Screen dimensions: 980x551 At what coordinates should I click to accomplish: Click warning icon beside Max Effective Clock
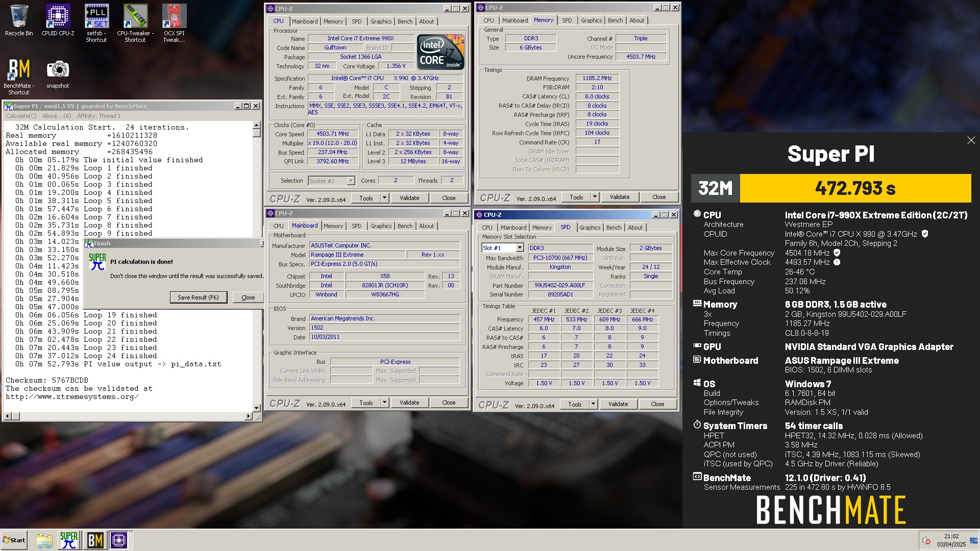[x=837, y=262]
